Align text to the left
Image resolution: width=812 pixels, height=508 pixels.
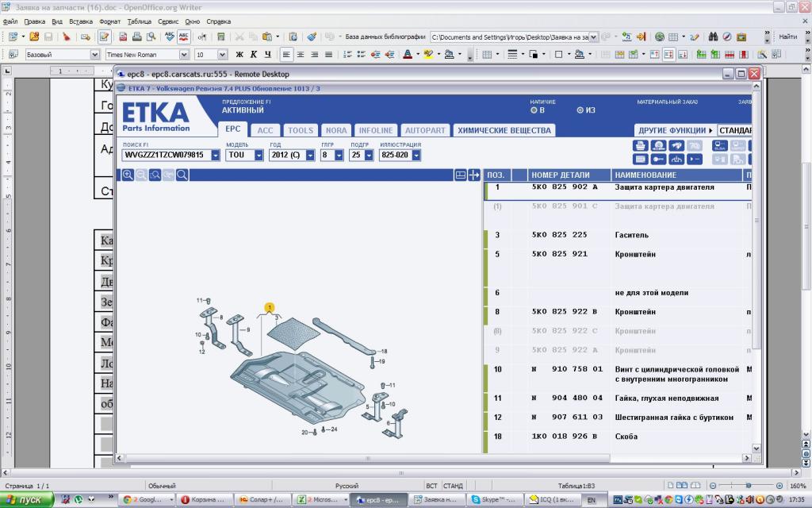[286, 55]
